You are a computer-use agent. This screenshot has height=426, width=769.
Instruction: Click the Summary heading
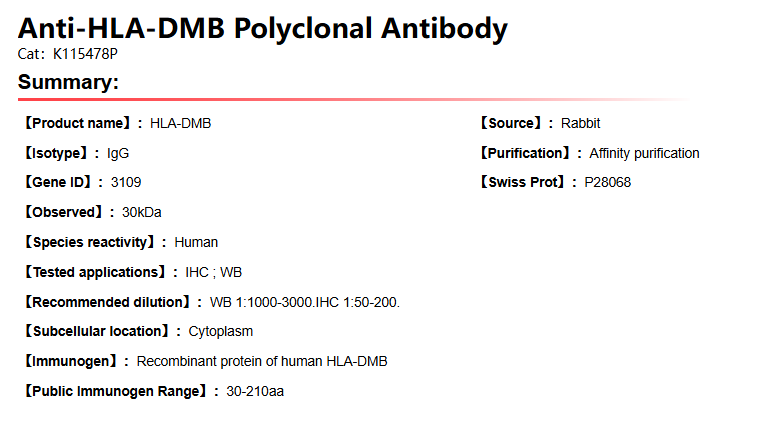tap(68, 82)
